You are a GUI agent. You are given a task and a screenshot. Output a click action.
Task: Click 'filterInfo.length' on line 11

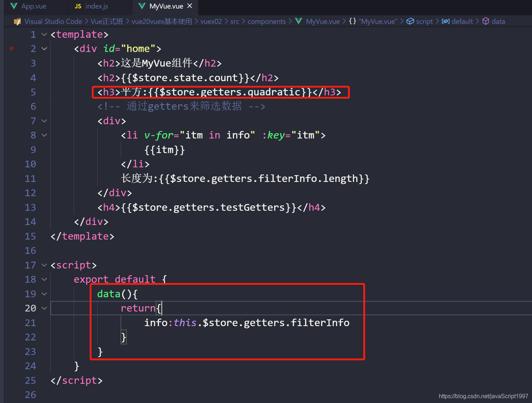309,178
